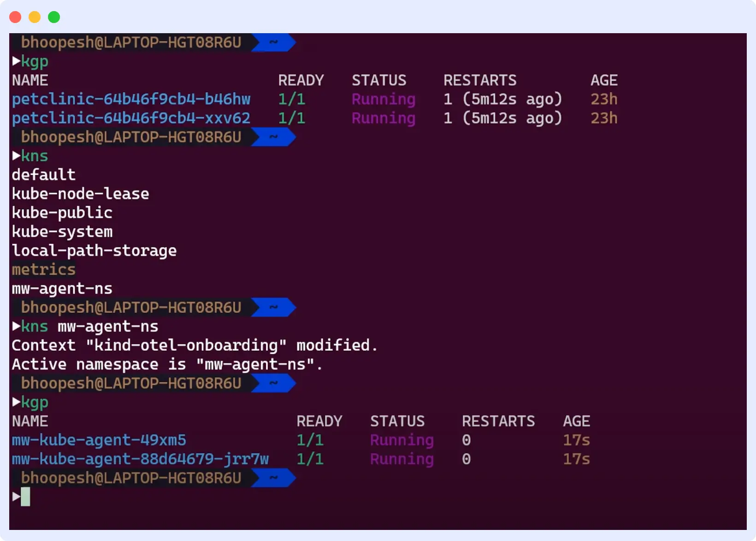Click the arrow marker before the kgp command

click(x=16, y=61)
